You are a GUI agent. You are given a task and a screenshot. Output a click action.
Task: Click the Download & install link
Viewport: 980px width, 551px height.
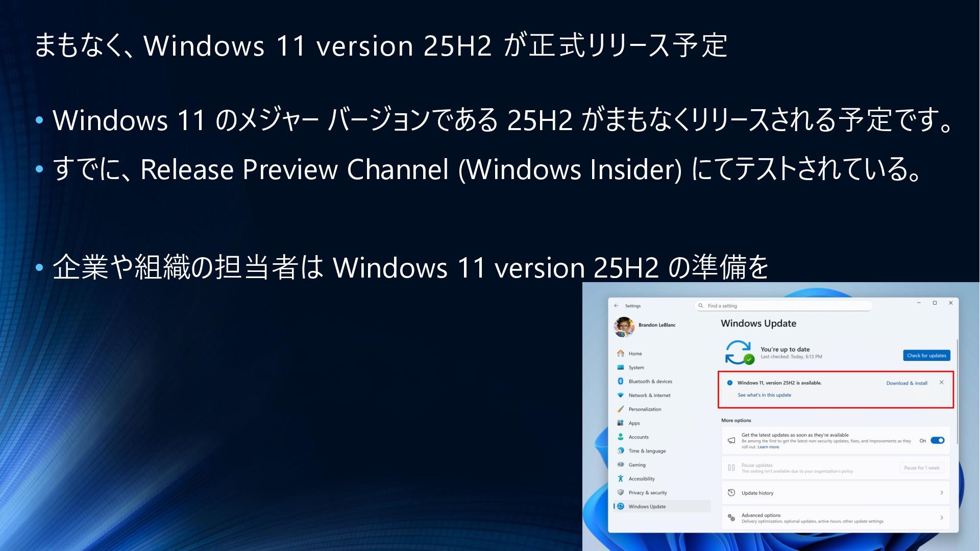click(x=906, y=383)
